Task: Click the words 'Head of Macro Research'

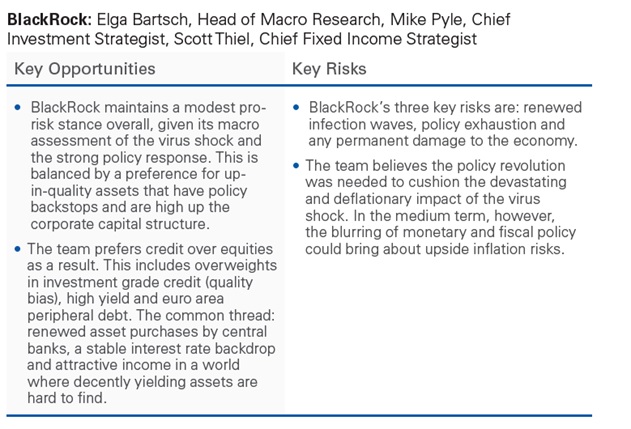Action: point(289,19)
